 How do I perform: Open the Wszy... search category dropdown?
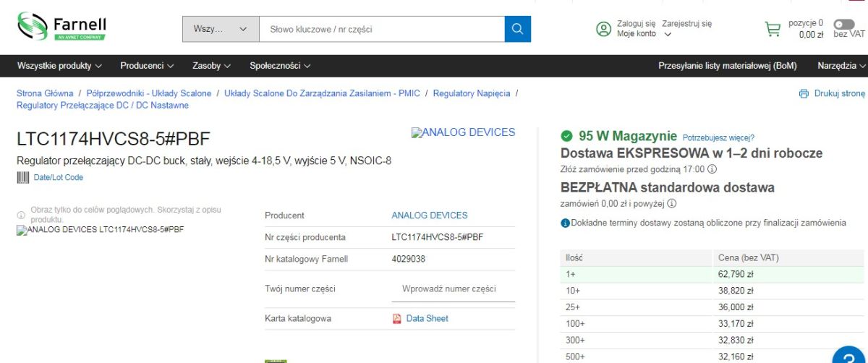pos(221,29)
